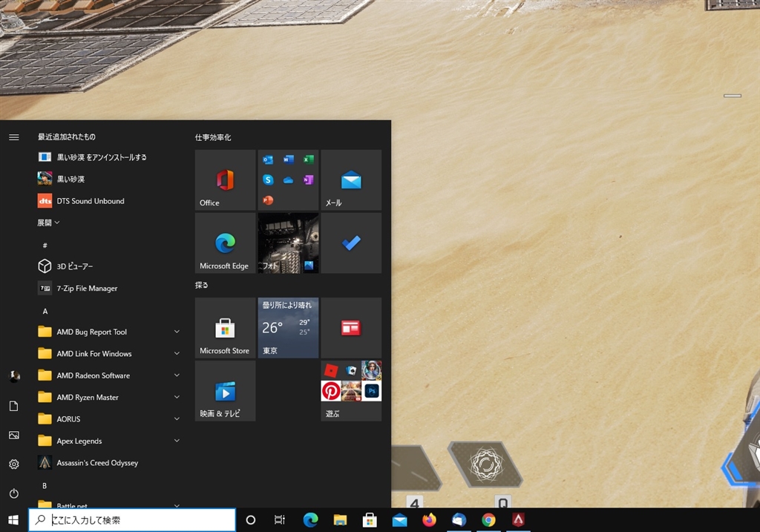Open the Microsoft Store tile
Image resolution: width=760 pixels, height=532 pixels.
[x=225, y=327]
